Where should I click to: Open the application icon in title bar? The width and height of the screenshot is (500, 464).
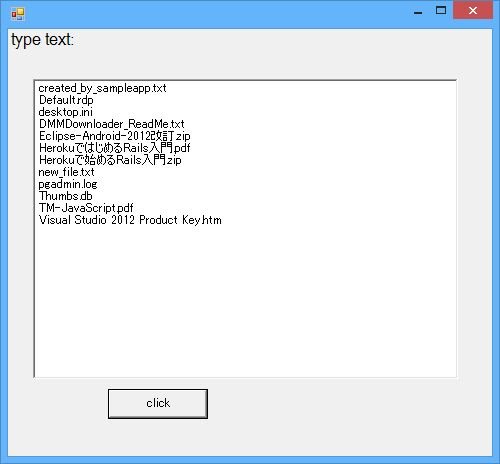[x=18, y=14]
